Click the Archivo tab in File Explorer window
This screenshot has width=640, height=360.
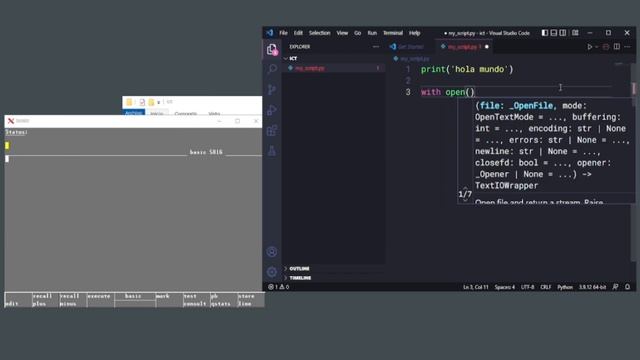point(134,113)
